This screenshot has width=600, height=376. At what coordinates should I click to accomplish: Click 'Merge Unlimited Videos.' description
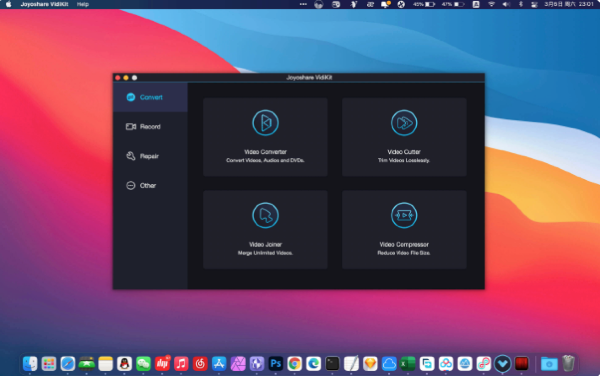tap(265, 253)
